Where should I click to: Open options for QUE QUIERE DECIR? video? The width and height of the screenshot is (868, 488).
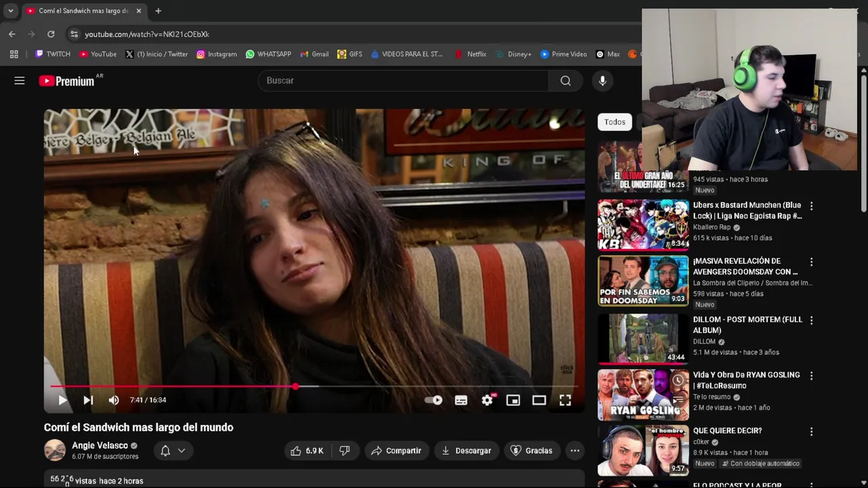pyautogui.click(x=811, y=432)
